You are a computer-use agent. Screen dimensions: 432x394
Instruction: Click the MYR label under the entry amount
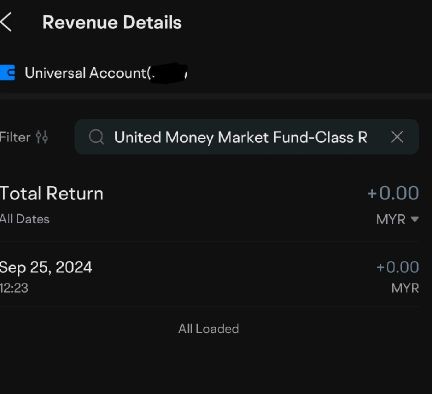(405, 288)
